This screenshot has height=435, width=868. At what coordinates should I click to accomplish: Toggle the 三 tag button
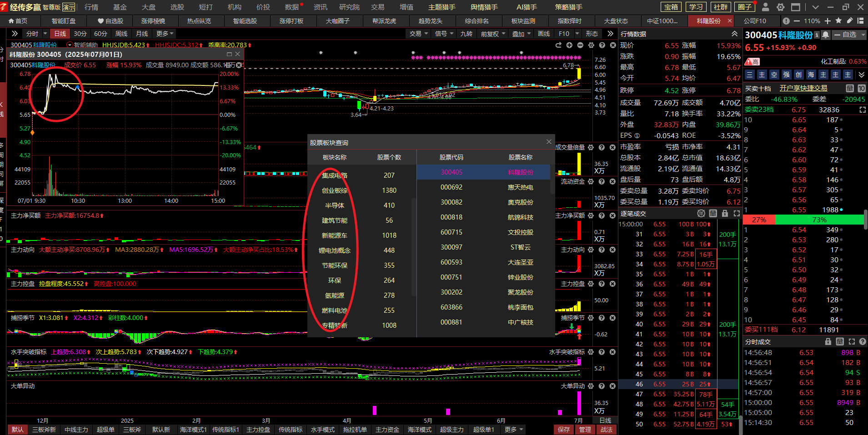750,75
